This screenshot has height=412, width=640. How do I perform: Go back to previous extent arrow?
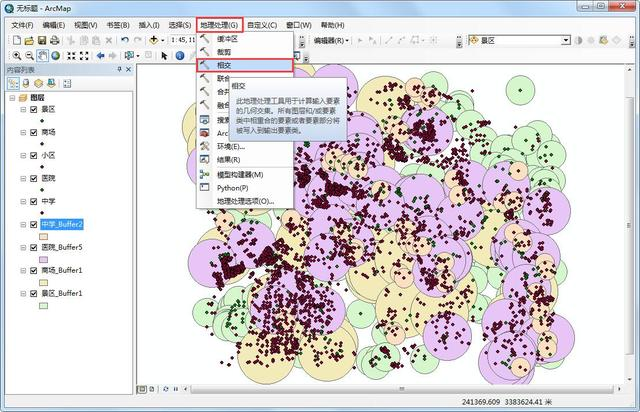[x=100, y=56]
